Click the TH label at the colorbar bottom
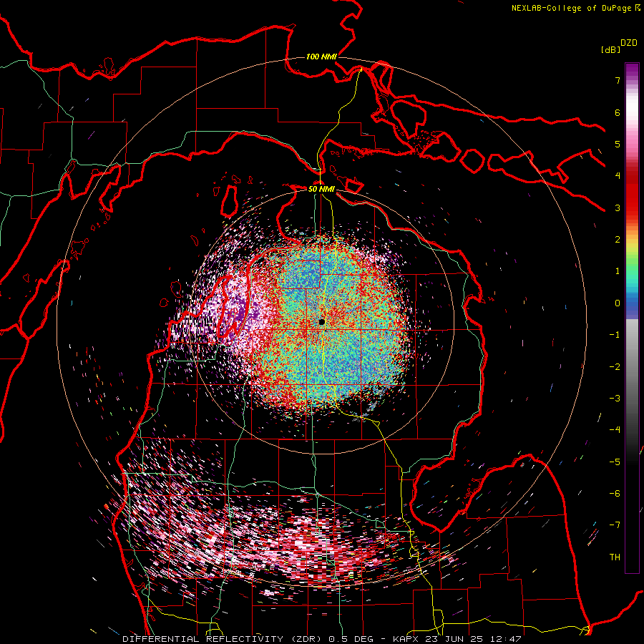This screenshot has height=644, width=644. point(615,557)
